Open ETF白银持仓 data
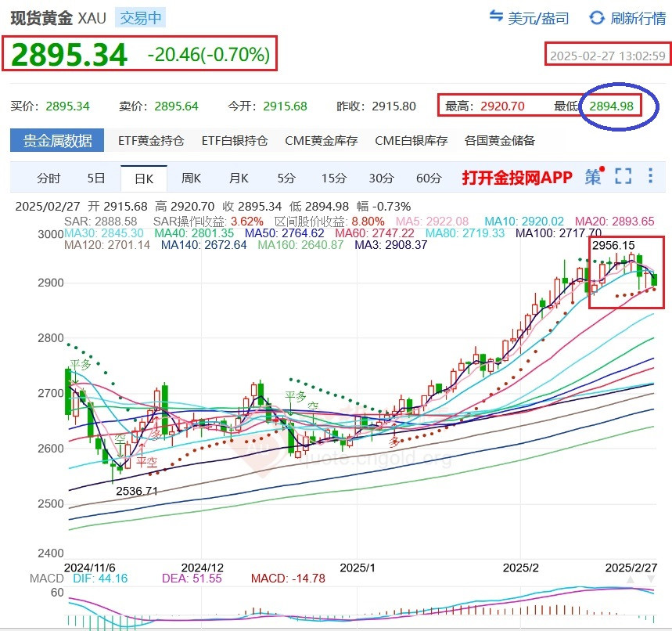672x631 pixels. (x=235, y=141)
